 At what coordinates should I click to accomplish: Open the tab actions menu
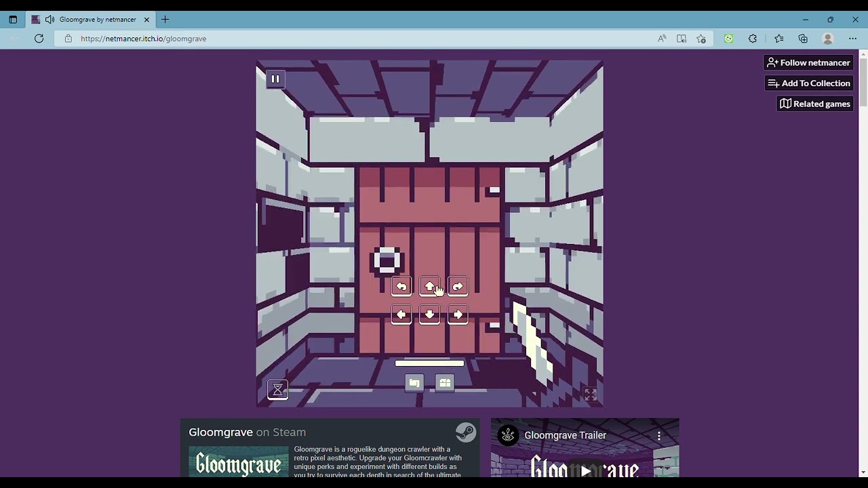(13, 20)
